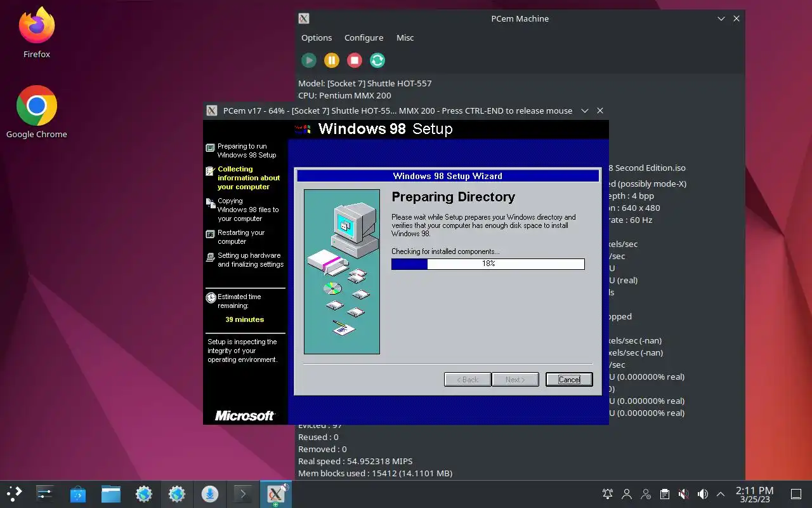Click the green Reset/refresh icon in PCem Machine

(377, 60)
